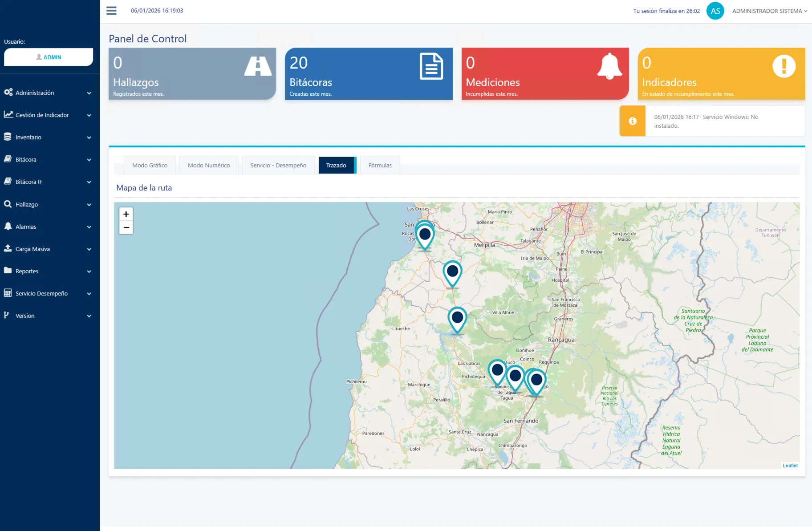
Task: Expand the Hallazgo menu chevron
Action: point(89,205)
